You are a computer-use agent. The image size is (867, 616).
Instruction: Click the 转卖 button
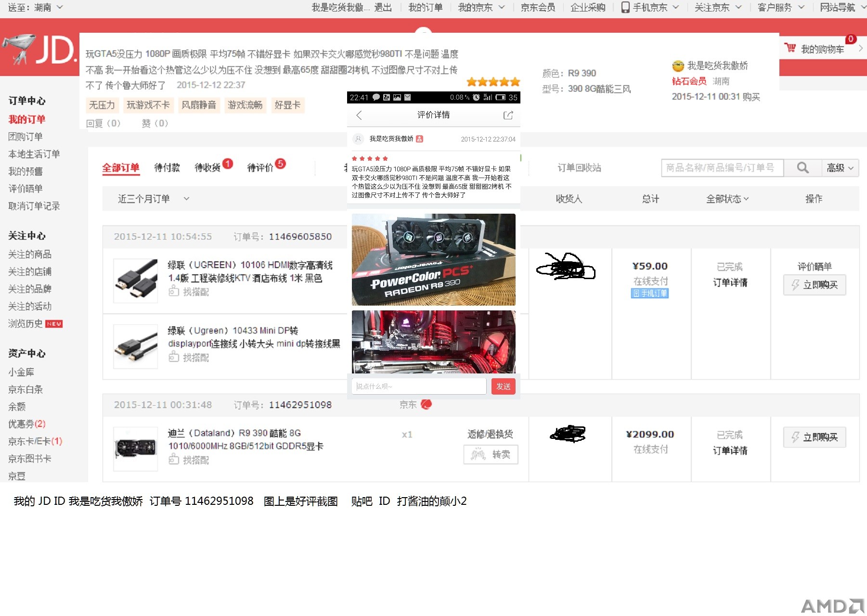tap(491, 454)
